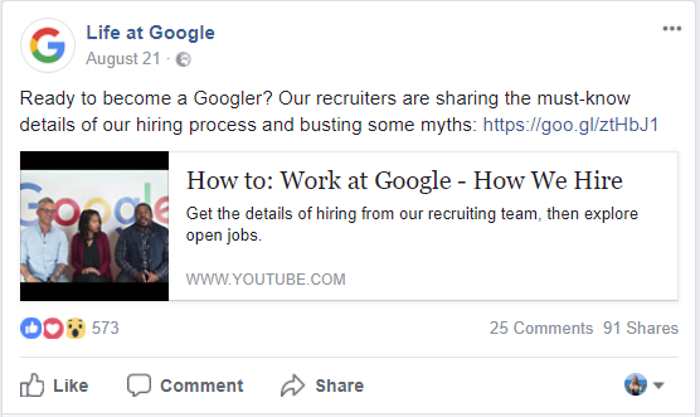Screen dimensions: 700x417
Task: Expand the dropdown arrow beside the avatar
Action: pyautogui.click(x=659, y=385)
